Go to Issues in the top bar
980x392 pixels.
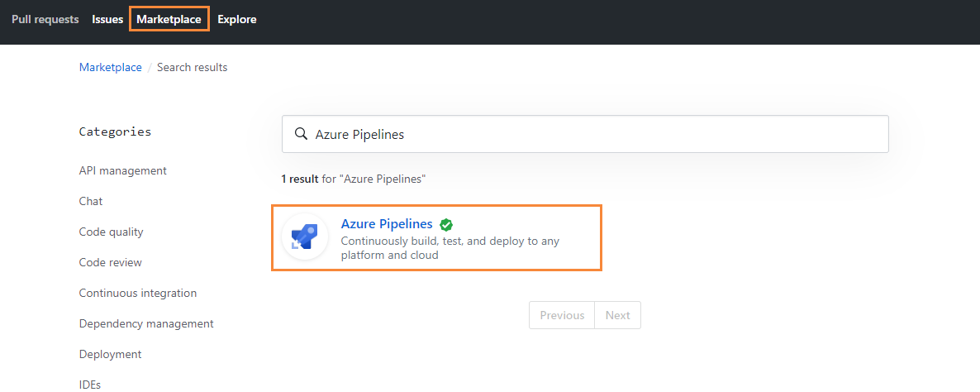(107, 19)
